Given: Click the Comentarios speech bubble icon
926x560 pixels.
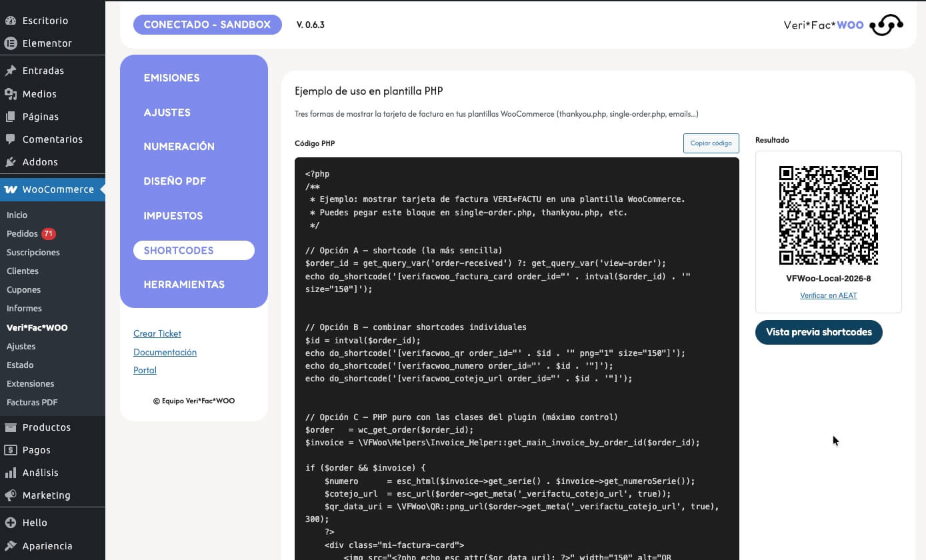Looking at the screenshot, I should (x=11, y=139).
